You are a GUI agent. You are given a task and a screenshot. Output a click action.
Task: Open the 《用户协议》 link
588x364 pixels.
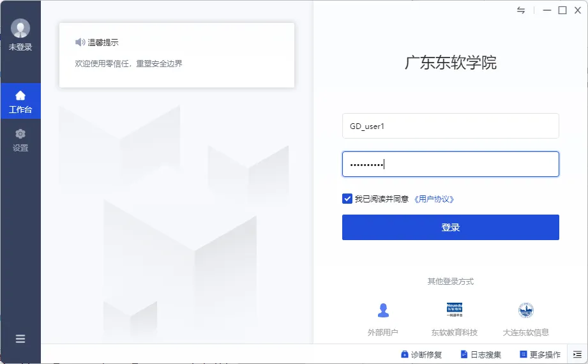coord(434,199)
